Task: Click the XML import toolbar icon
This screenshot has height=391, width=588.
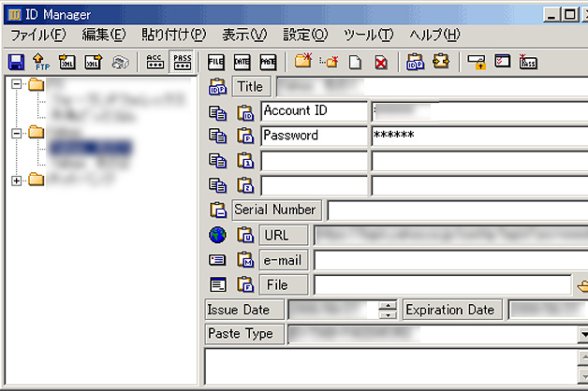Action: pyautogui.click(x=67, y=62)
